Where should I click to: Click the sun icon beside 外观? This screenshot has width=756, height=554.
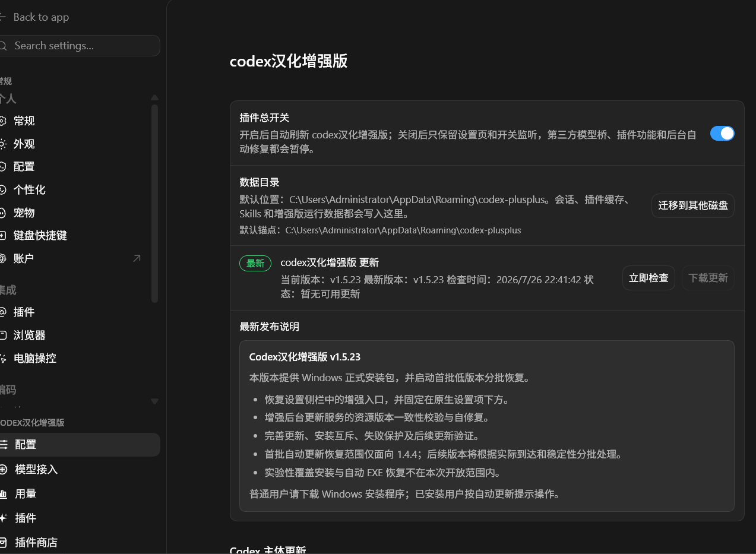pos(3,144)
